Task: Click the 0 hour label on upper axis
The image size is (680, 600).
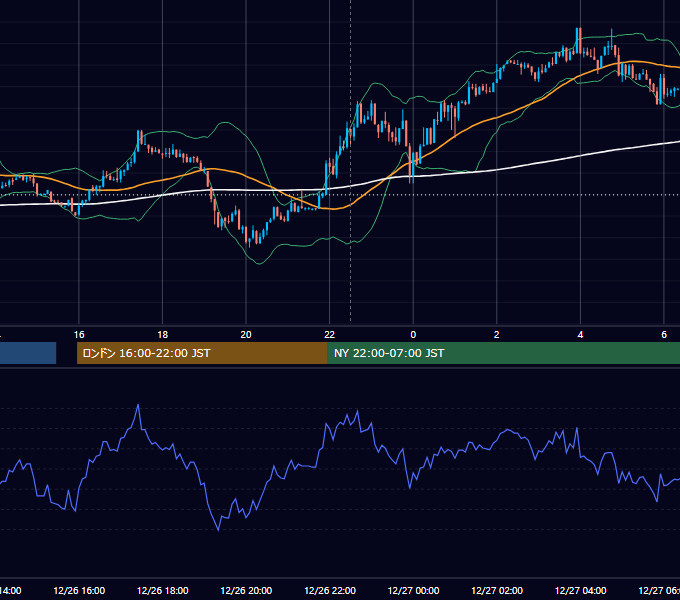Action: pos(413,335)
